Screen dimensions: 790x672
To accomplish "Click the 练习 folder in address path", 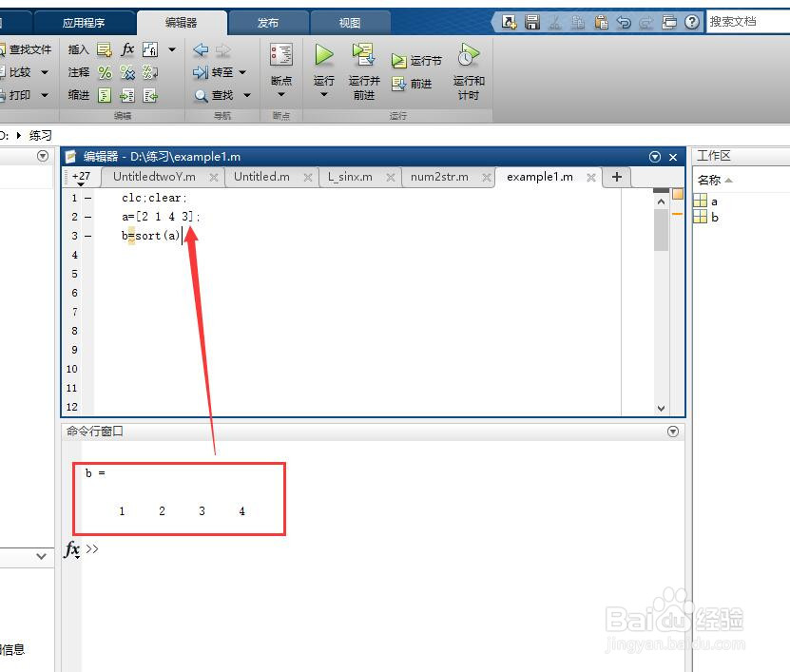I will tap(40, 136).
